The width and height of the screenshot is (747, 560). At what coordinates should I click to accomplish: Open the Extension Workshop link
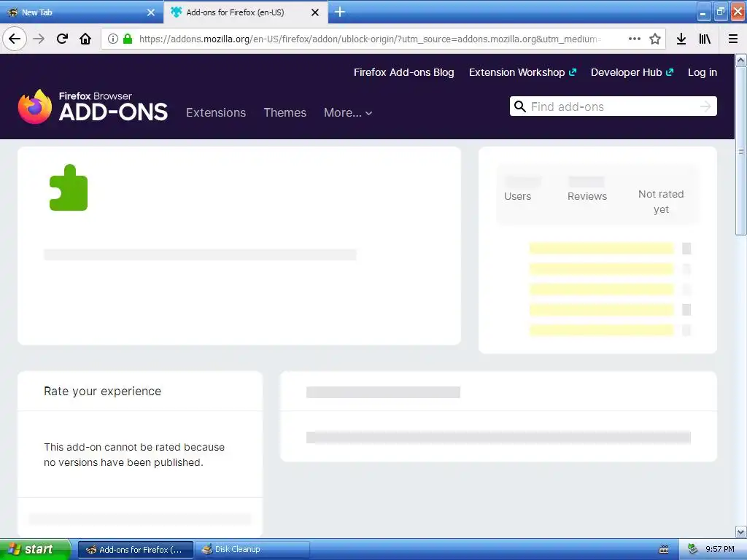click(522, 72)
